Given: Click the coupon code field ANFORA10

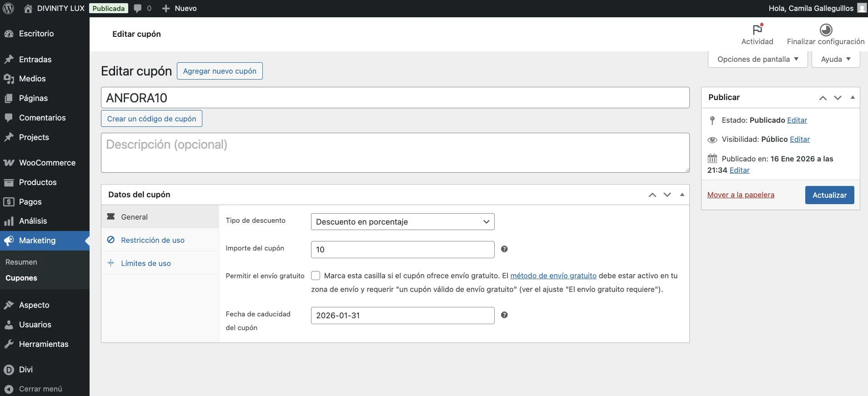Looking at the screenshot, I should pyautogui.click(x=395, y=98).
